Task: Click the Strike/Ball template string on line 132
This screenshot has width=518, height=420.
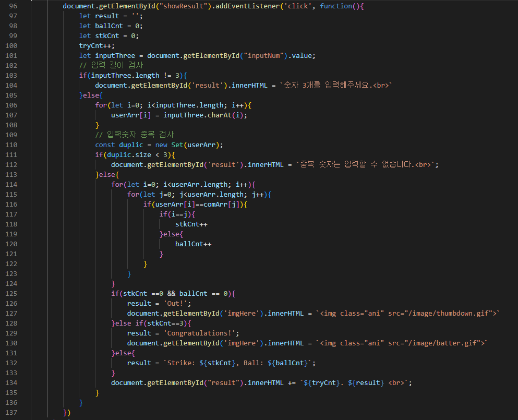Action: [237, 363]
